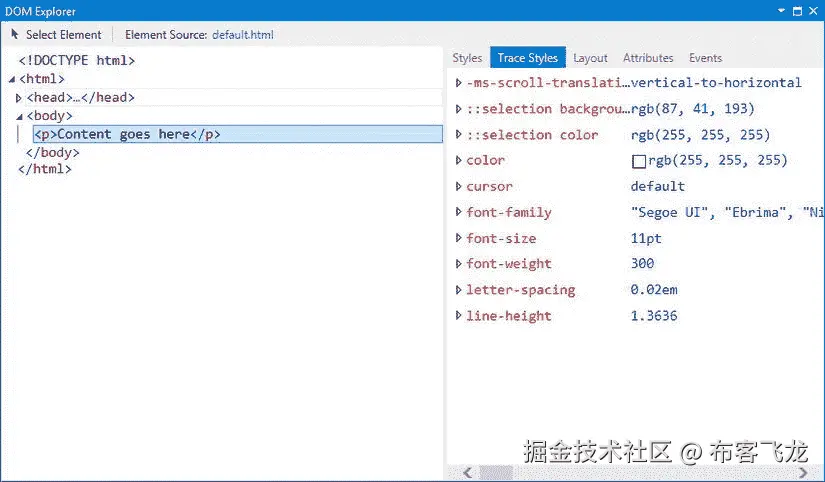This screenshot has width=825, height=482.
Task: Click the horizontal scrollbar right arrow
Action: [x=803, y=473]
